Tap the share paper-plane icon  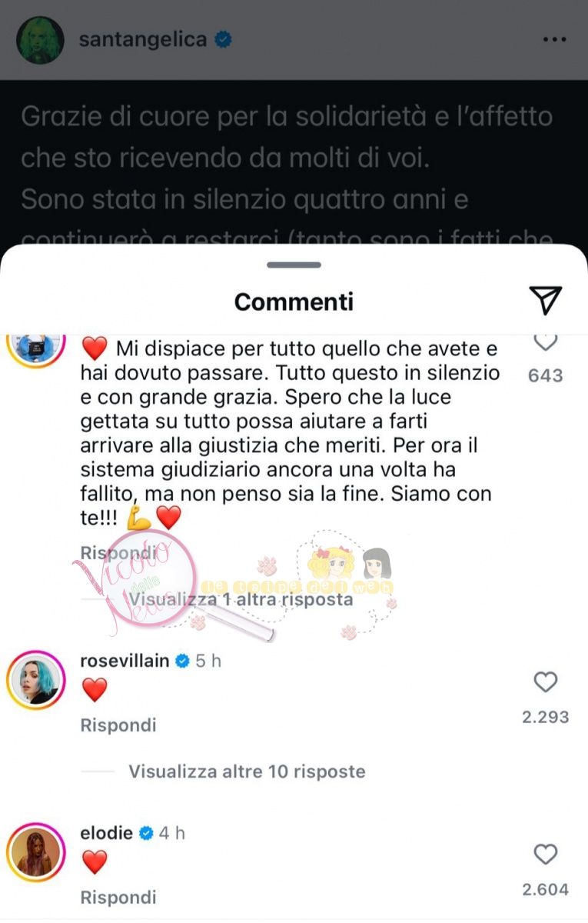click(546, 300)
